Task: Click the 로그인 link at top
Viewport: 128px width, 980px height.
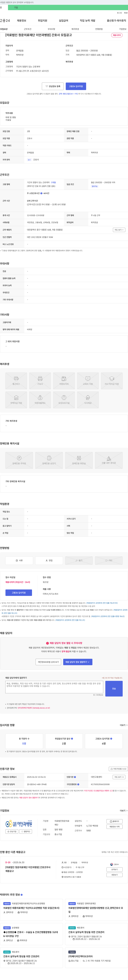Action: coord(119,13)
